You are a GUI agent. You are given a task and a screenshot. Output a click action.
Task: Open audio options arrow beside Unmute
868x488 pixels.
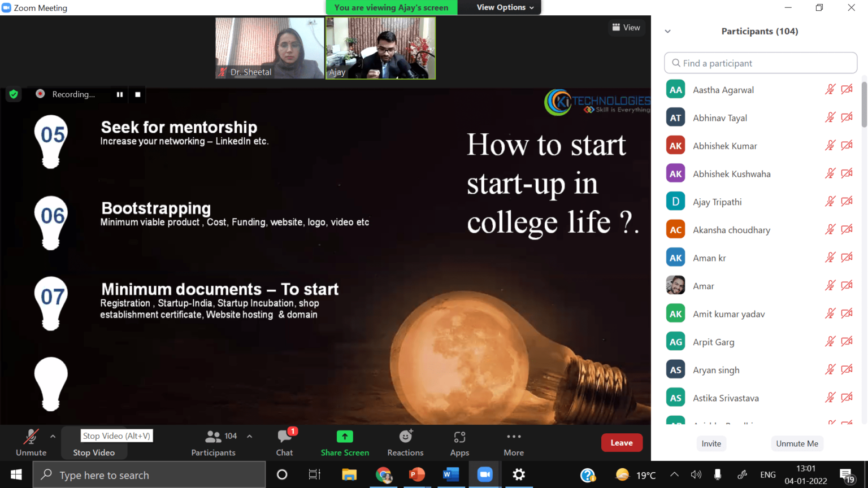[53, 436]
